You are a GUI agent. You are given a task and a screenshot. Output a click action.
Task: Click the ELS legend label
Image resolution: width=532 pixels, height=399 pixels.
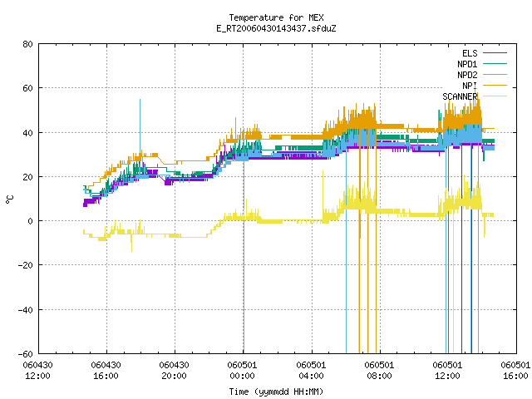470,53
